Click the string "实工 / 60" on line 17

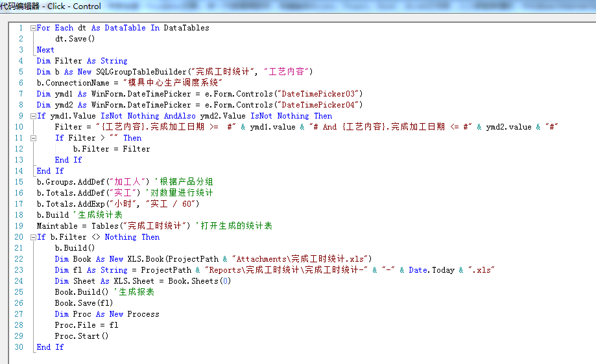pos(171,204)
